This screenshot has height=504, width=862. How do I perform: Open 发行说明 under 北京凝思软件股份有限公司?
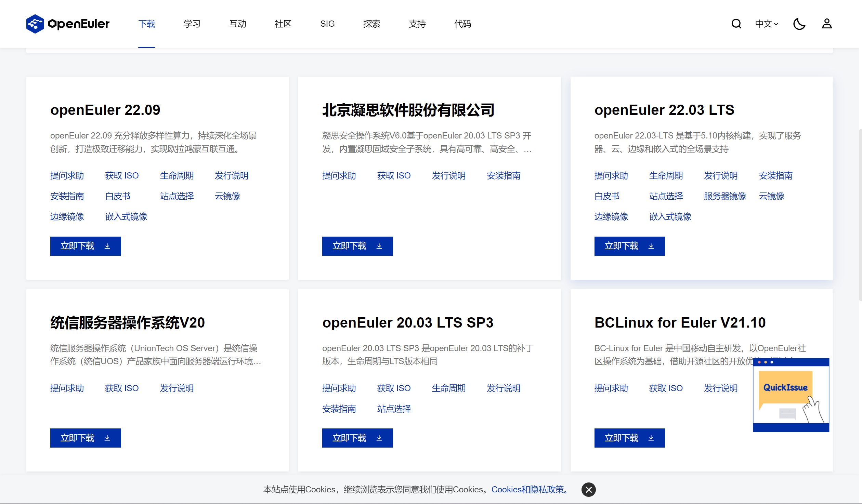click(449, 175)
